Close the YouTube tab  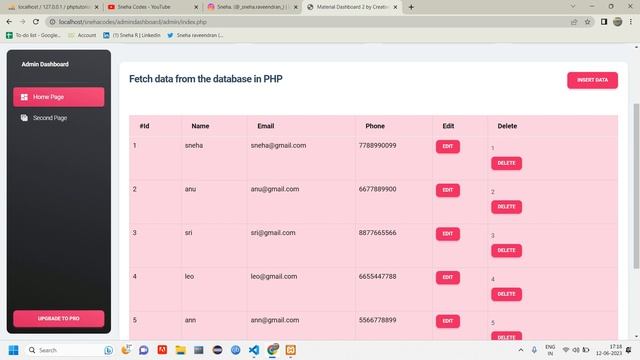click(196, 7)
